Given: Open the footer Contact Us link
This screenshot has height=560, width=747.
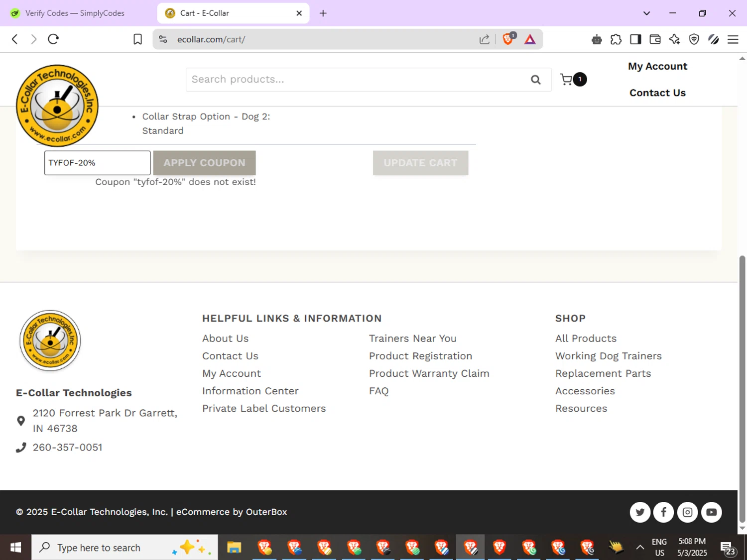Looking at the screenshot, I should pos(230,356).
